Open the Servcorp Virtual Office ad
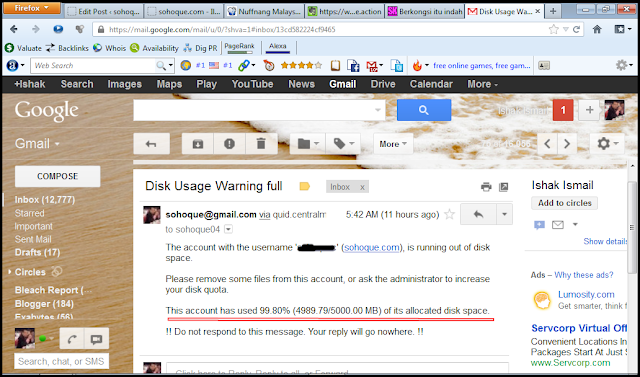This screenshot has width=640, height=377. 579,328
